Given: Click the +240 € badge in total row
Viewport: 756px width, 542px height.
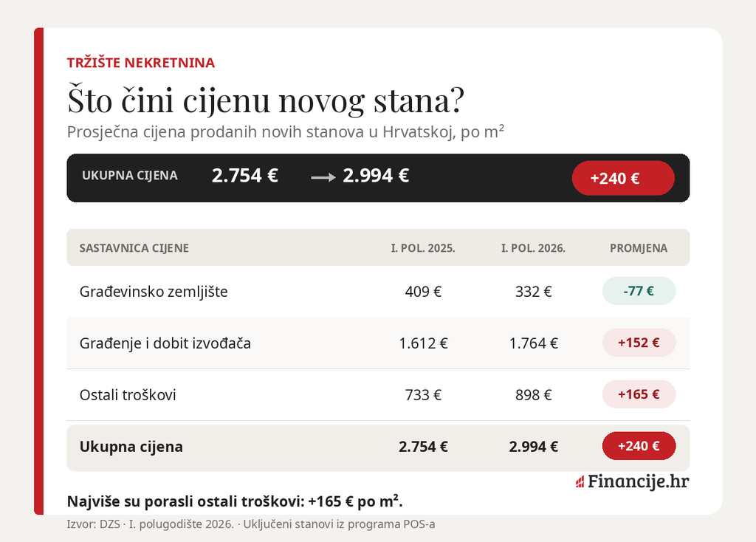Looking at the screenshot, I should [x=639, y=445].
